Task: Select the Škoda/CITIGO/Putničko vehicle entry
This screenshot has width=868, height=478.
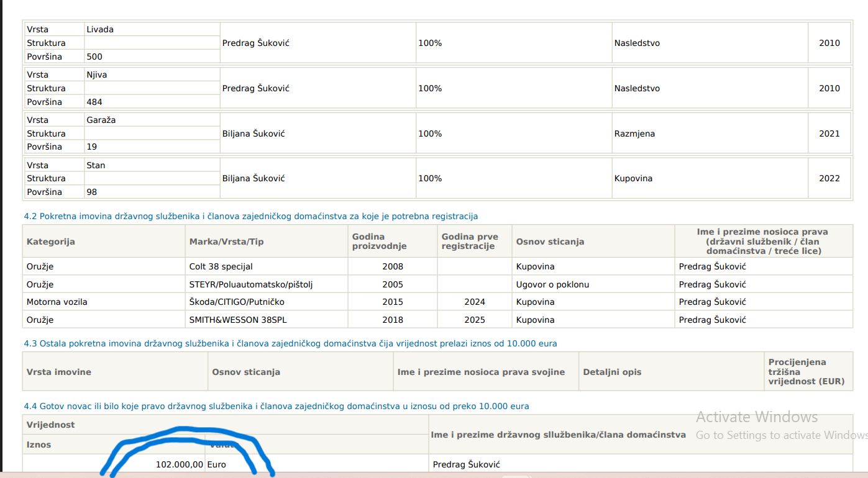Action: [237, 302]
